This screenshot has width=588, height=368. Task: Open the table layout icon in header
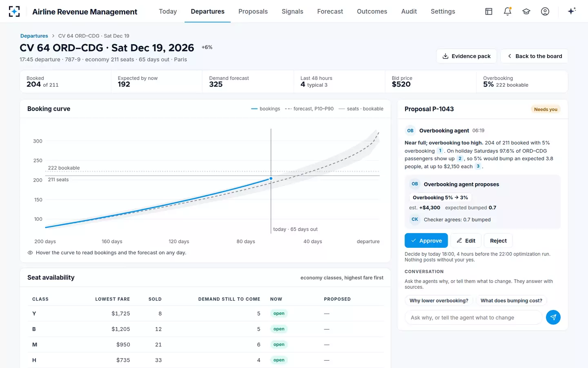click(489, 11)
